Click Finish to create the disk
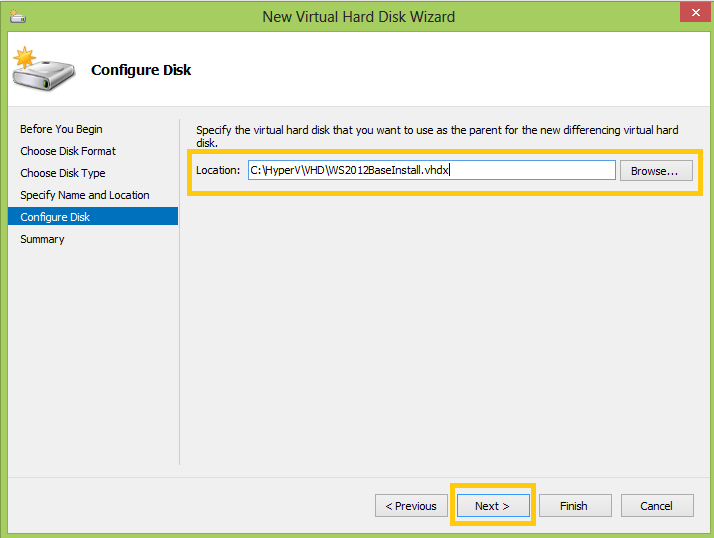Image resolution: width=714 pixels, height=538 pixels. tap(575, 506)
